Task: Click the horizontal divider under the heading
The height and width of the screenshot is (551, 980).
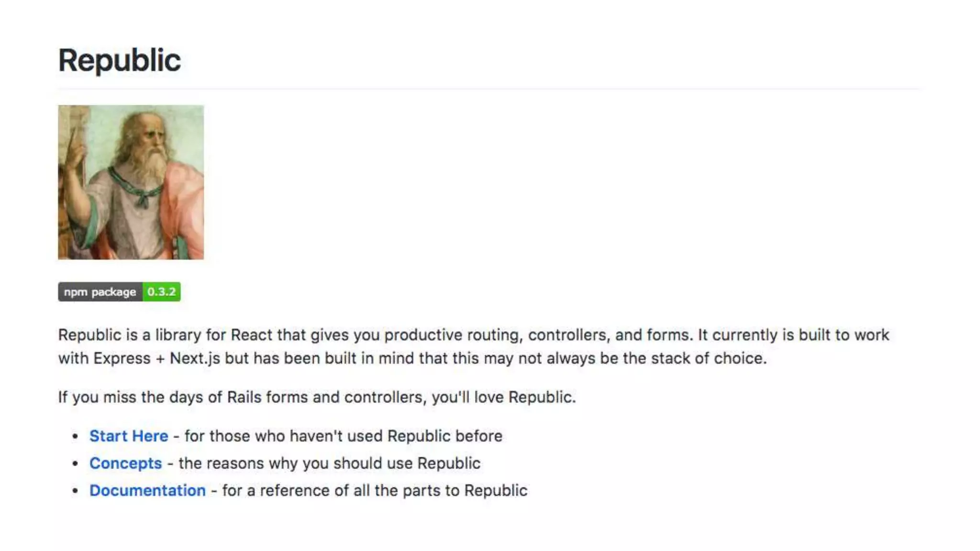Action: (489, 88)
